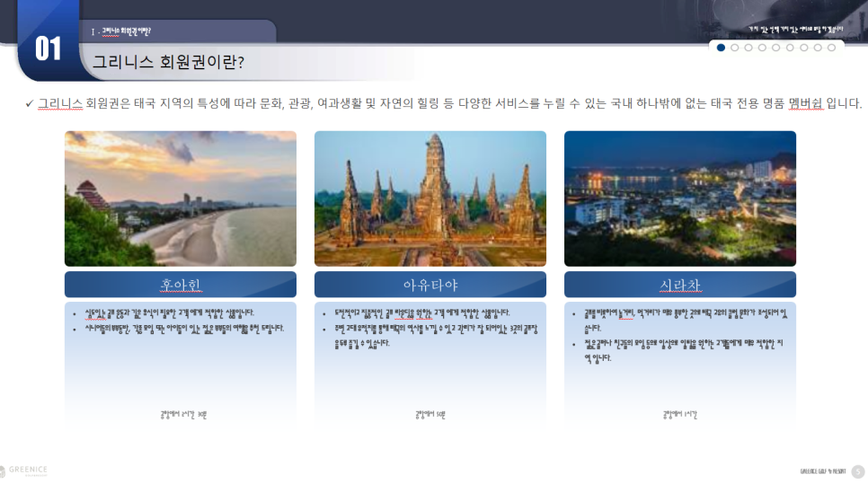Select the first filled progress dot
The height and width of the screenshot is (484, 868).
point(721,48)
